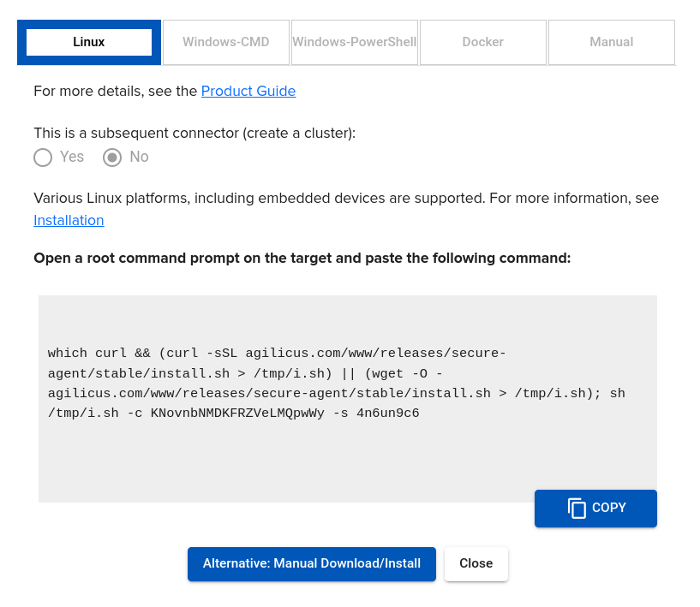Viewport: 700px width, 607px height.
Task: Switch to the Linux tab
Action: pyautogui.click(x=89, y=42)
